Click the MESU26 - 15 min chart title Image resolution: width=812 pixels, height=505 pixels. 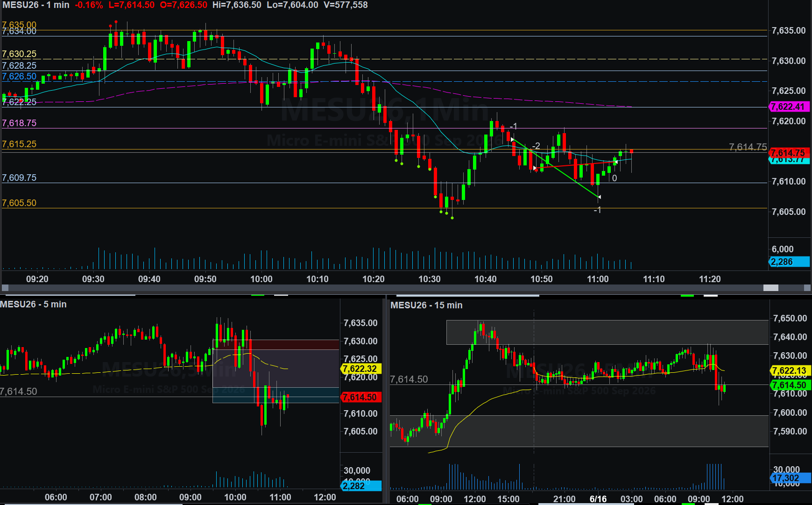426,306
